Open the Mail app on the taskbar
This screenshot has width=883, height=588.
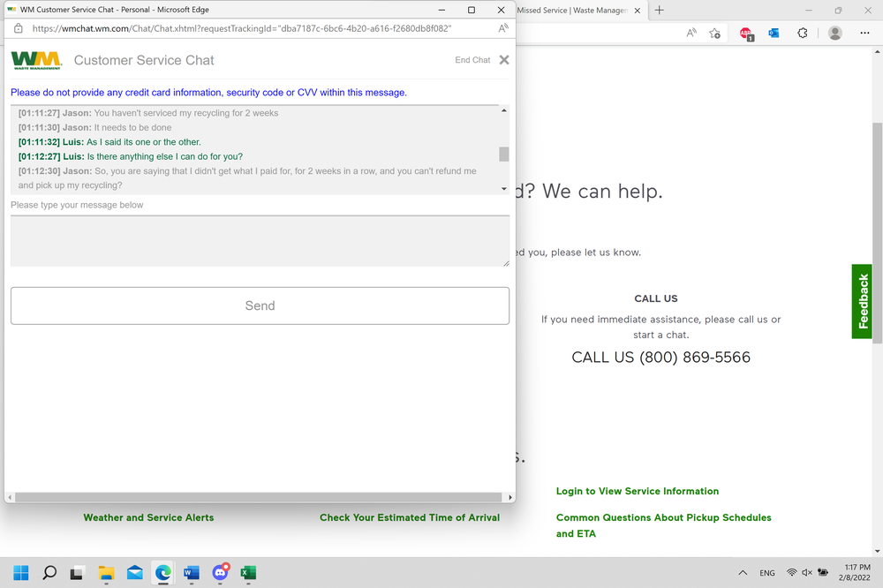coord(134,573)
